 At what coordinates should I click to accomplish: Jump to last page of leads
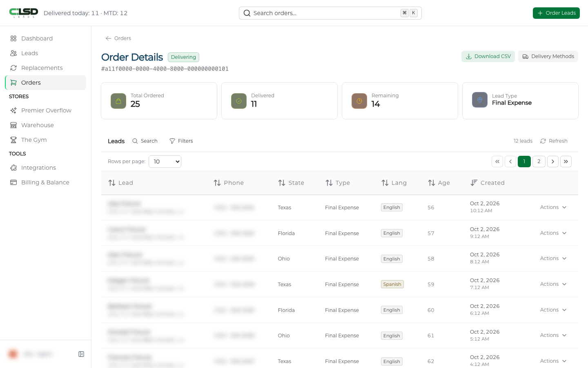[x=566, y=162]
